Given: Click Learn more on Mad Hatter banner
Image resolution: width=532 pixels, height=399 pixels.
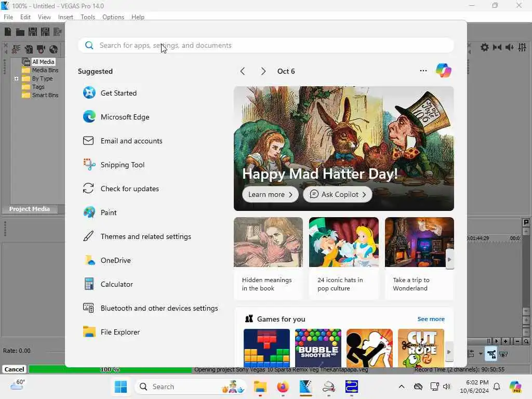Looking at the screenshot, I should tap(270, 194).
